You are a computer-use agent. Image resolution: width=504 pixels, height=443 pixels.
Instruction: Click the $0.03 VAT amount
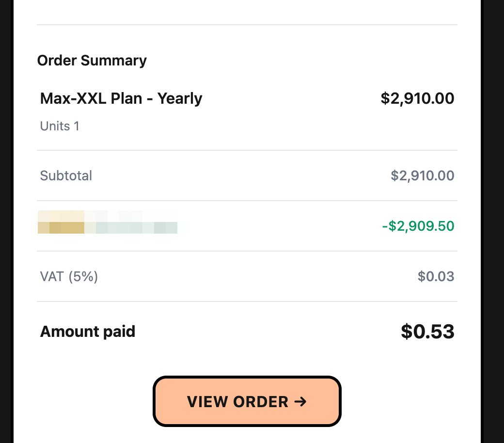pyautogui.click(x=436, y=276)
